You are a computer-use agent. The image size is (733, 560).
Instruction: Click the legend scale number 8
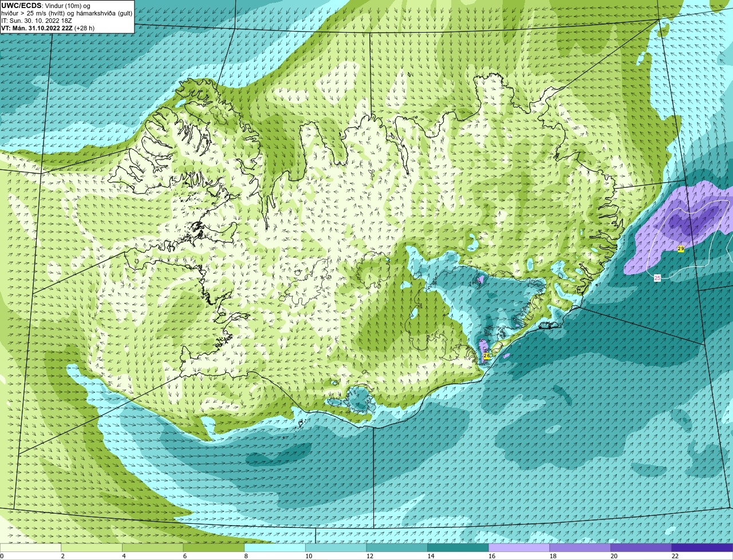246,556
